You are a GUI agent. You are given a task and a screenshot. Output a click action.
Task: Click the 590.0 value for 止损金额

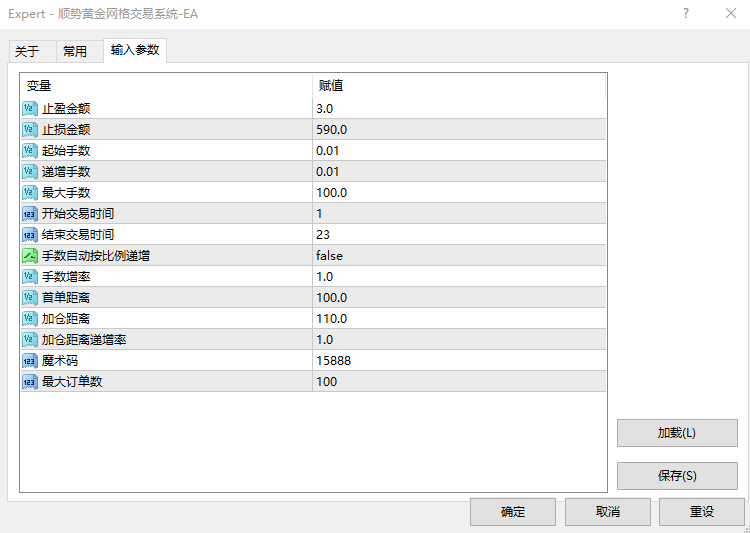(331, 129)
